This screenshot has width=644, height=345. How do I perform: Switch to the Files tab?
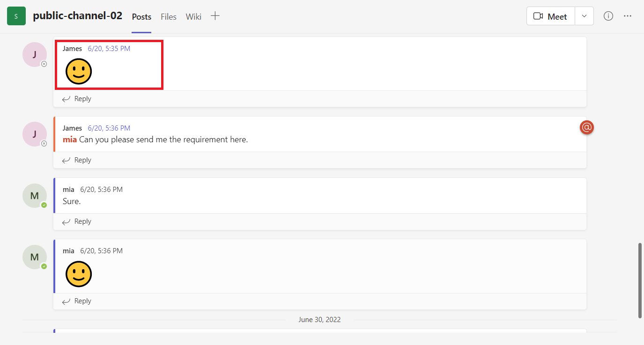169,17
